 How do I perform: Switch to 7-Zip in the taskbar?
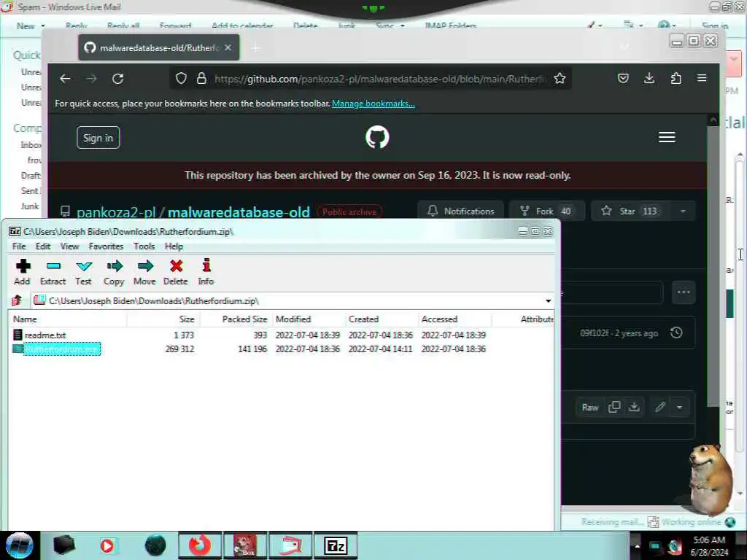[x=336, y=545]
